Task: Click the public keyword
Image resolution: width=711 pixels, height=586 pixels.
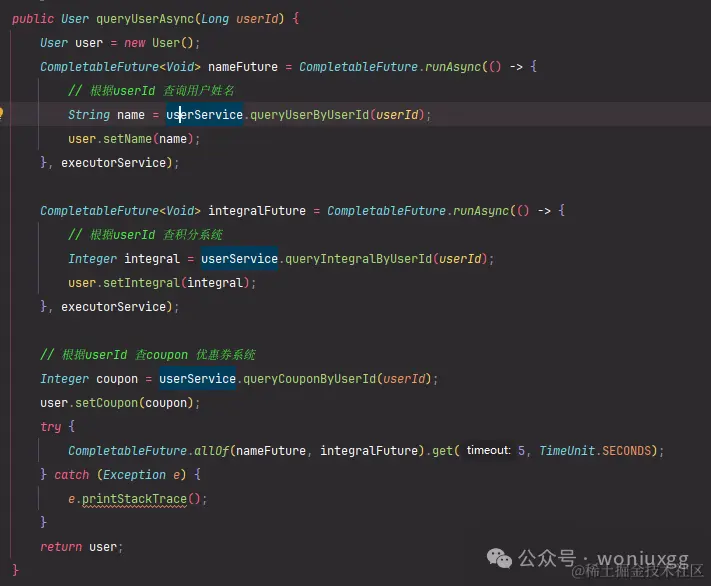Action: (x=33, y=19)
